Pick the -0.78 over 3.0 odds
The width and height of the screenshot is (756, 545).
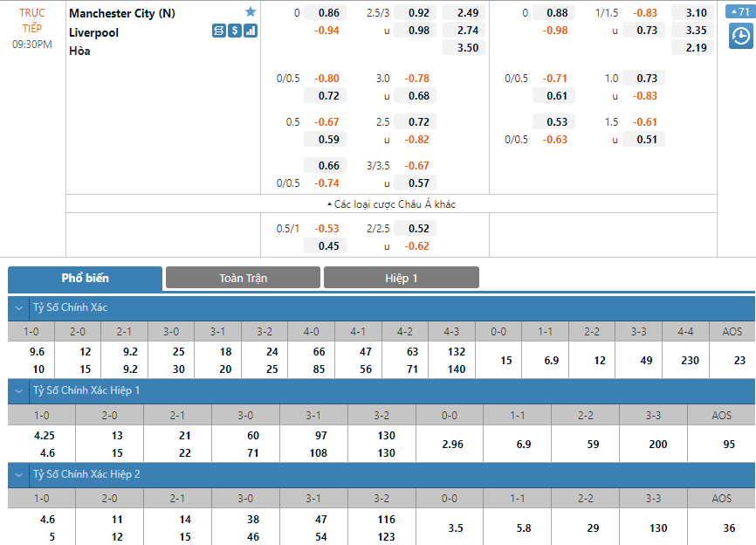pyautogui.click(x=416, y=78)
